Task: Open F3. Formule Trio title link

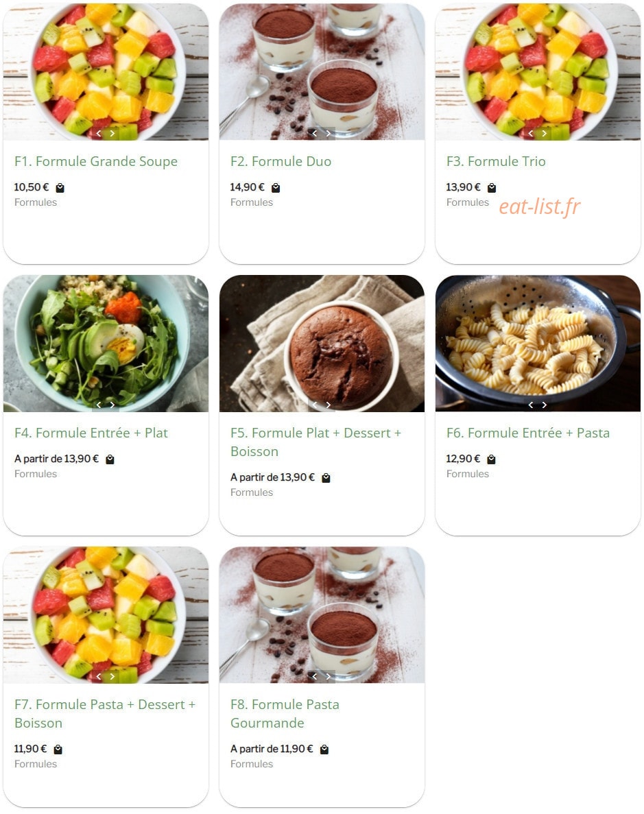Action: tap(496, 161)
